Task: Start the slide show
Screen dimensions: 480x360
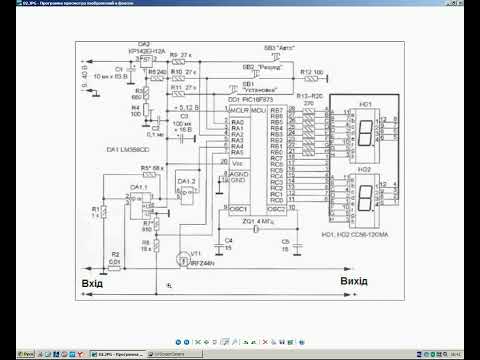Action: click(x=215, y=342)
